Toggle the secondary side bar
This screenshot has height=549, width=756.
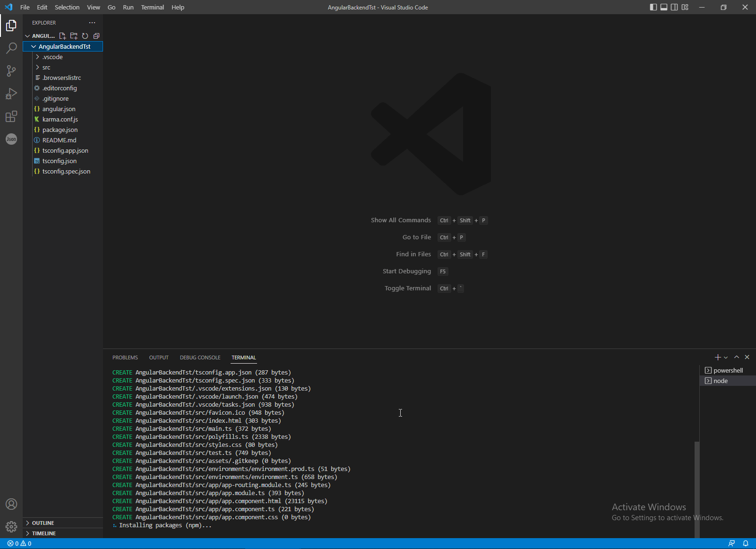click(x=674, y=7)
